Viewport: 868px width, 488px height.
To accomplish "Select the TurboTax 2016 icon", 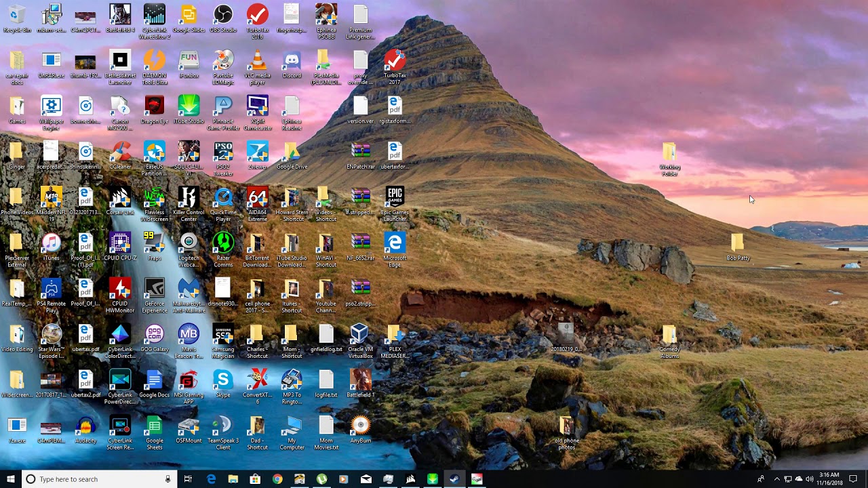I will 257,22.
